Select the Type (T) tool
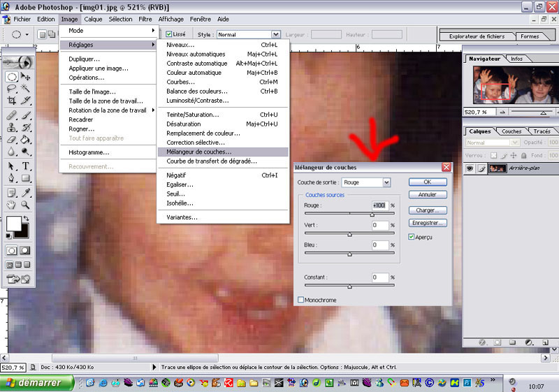Screen dimensions: 559x392 tap(25, 166)
